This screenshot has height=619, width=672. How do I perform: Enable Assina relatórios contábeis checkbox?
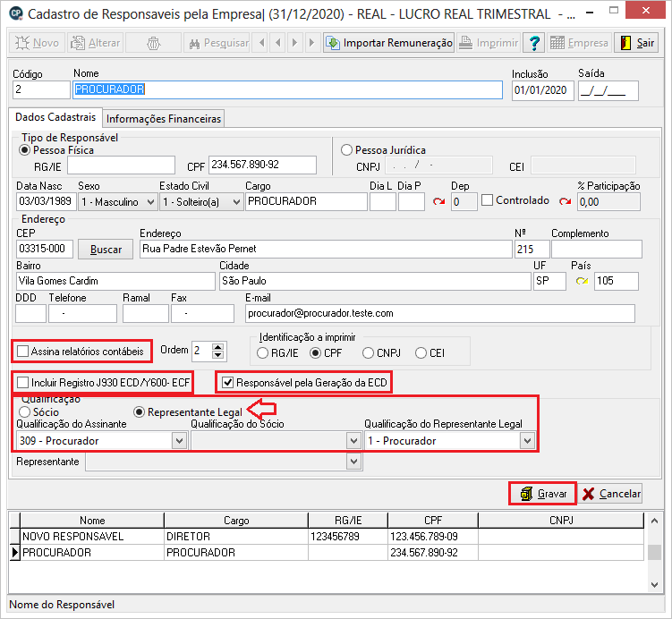(22, 352)
